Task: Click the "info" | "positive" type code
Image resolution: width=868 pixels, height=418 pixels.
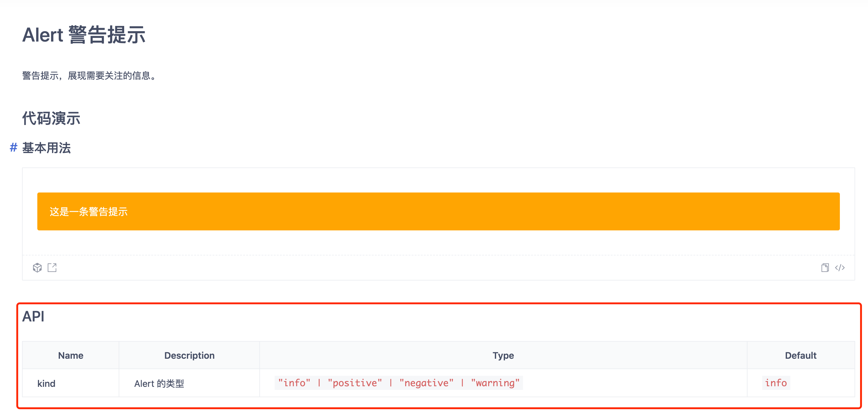Action: 398,383
